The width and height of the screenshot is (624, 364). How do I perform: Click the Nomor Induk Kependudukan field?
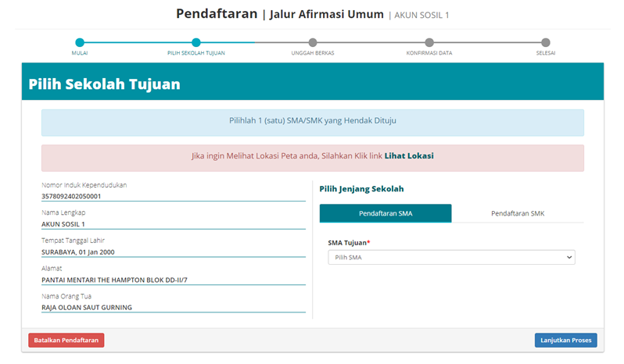click(x=174, y=196)
